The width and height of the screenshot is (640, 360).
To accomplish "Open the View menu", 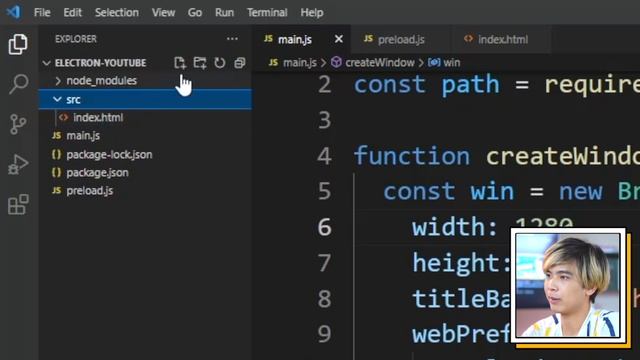I will click(163, 13).
